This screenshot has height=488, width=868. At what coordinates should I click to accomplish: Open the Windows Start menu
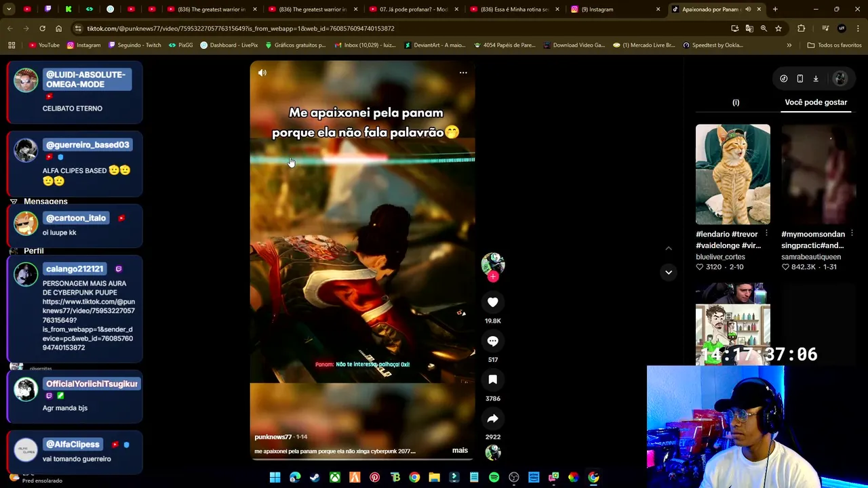275,477
